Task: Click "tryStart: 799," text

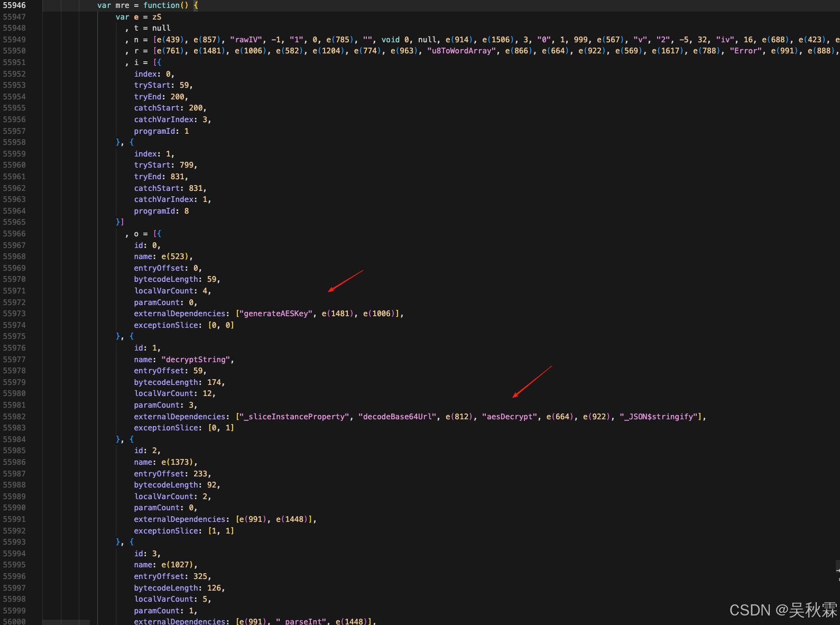Action: (x=165, y=165)
